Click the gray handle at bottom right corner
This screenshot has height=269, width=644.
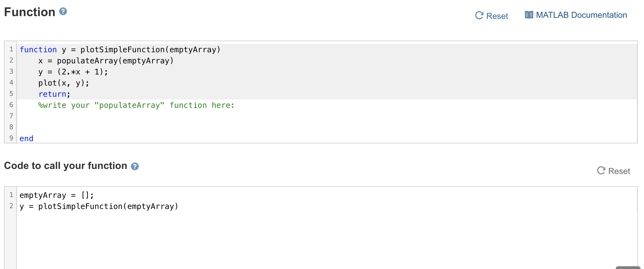tap(628, 268)
